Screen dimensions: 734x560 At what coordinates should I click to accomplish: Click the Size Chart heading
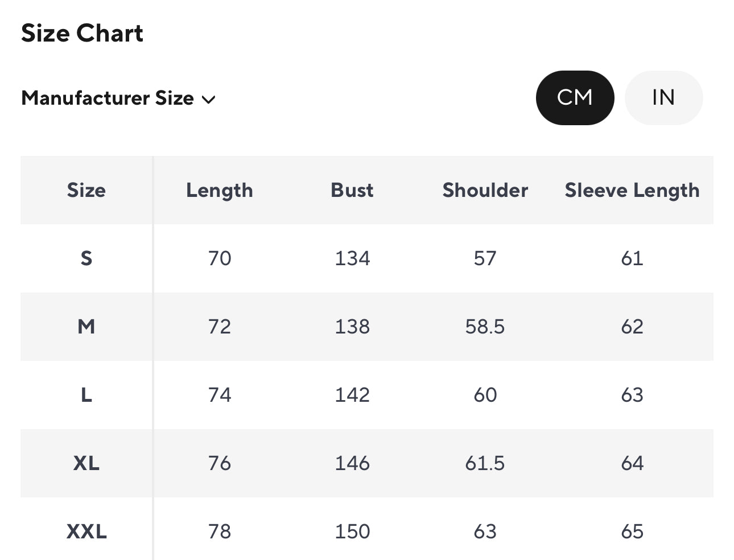(82, 33)
